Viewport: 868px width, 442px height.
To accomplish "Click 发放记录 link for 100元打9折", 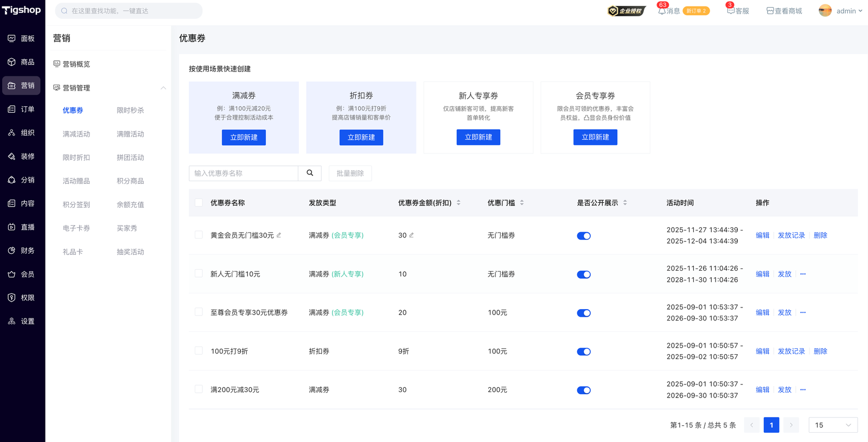I will coord(791,351).
